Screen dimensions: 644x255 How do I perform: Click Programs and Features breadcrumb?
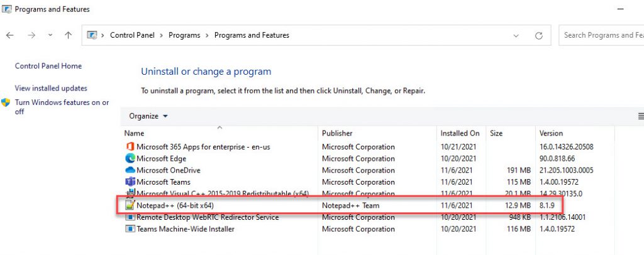pos(252,35)
